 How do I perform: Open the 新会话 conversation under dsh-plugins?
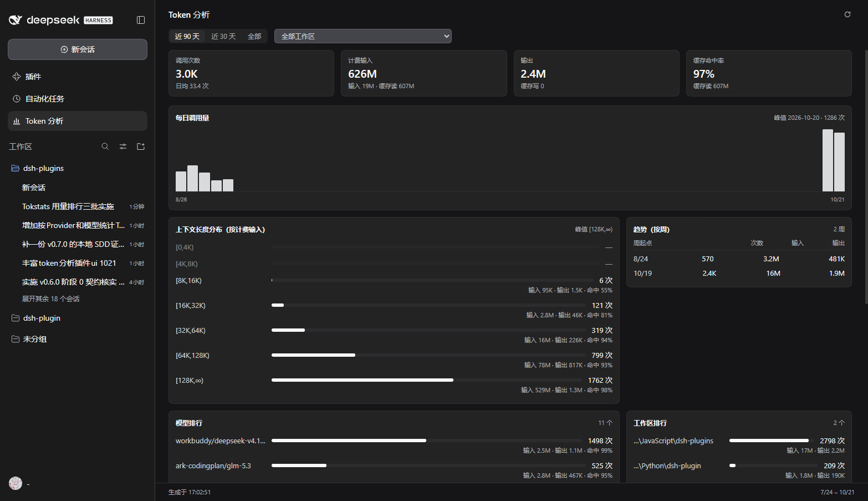[x=78, y=188]
